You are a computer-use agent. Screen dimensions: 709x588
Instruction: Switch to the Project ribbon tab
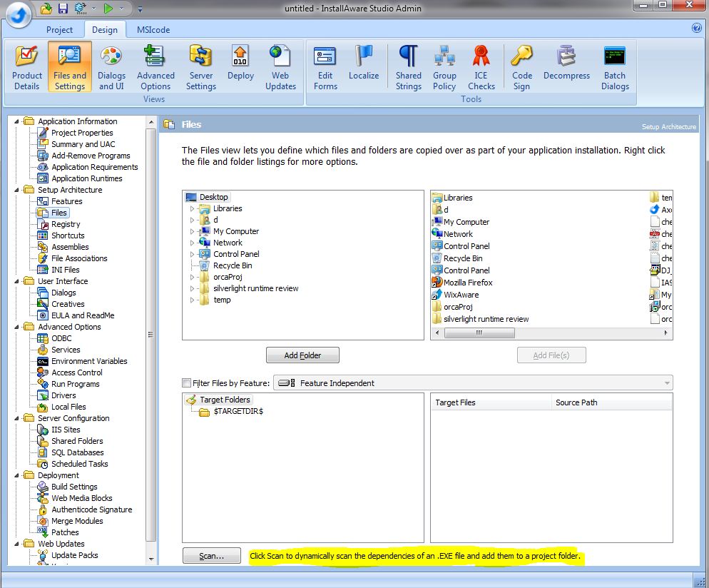point(59,30)
